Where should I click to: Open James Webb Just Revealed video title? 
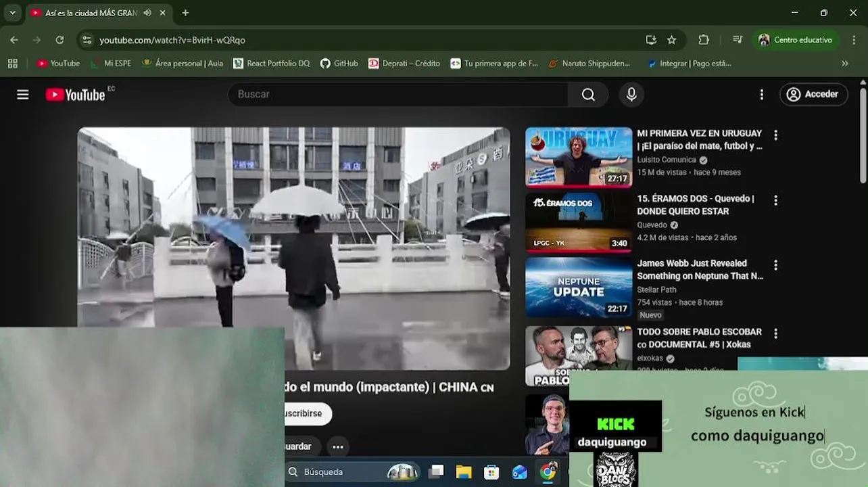(700, 270)
